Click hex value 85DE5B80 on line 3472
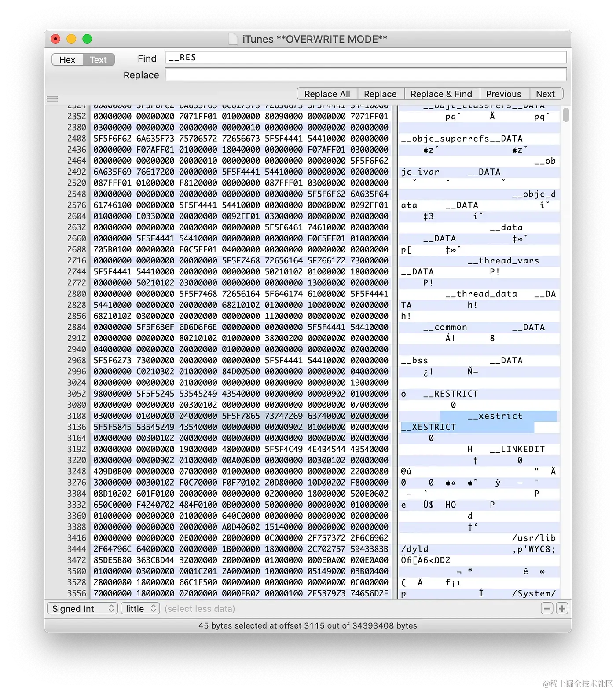Viewport: 616px width, 691px height. [x=113, y=560]
